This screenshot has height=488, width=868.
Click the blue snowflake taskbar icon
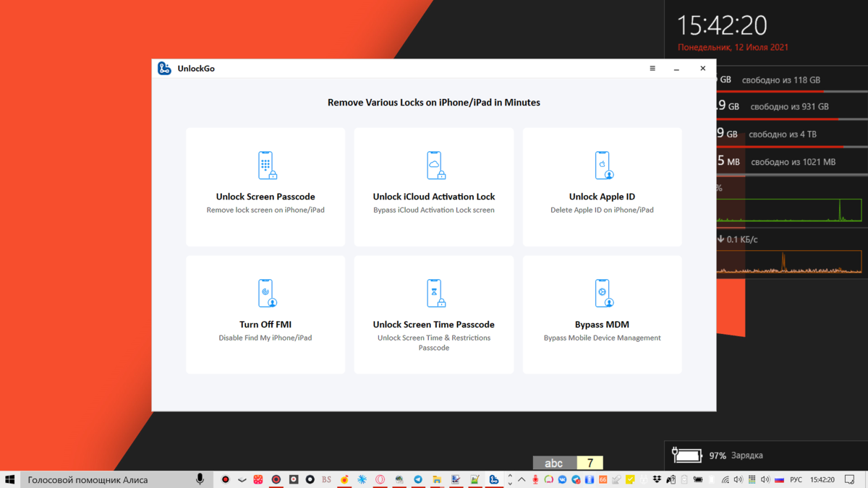362,479
